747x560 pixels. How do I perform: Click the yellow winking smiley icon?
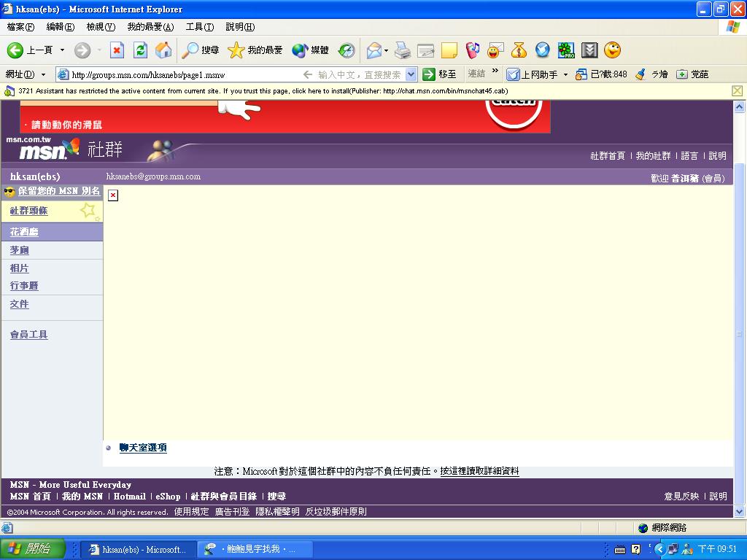[612, 50]
